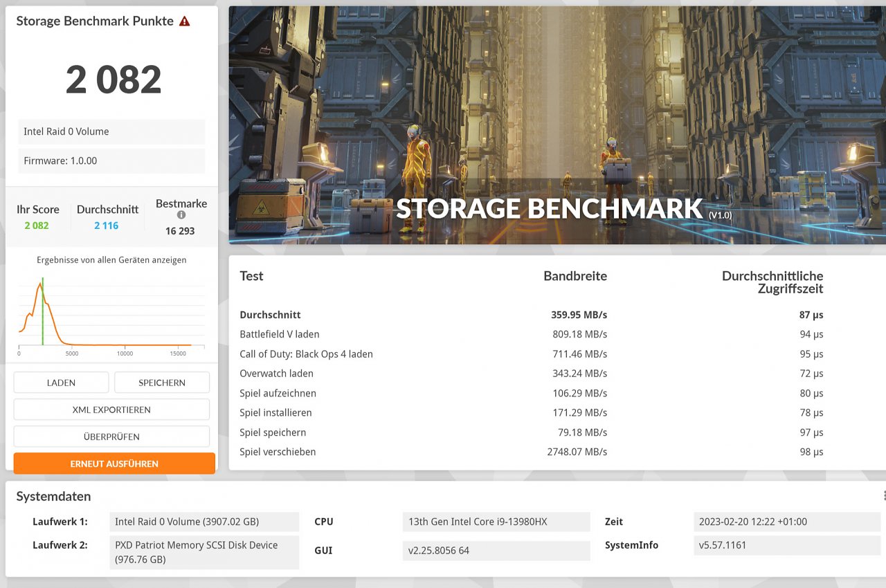
Task: Click the Storage Benchmark banner image
Action: click(x=557, y=125)
